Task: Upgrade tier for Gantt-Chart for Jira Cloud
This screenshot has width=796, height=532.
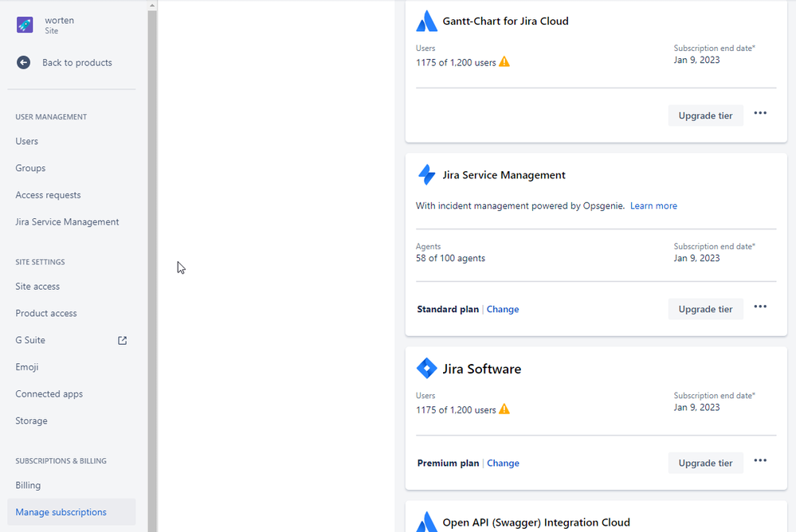Action: coord(705,115)
